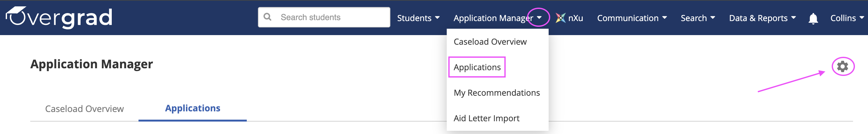This screenshot has height=134, width=868.
Task: Open the settings gear icon
Action: 843,66
